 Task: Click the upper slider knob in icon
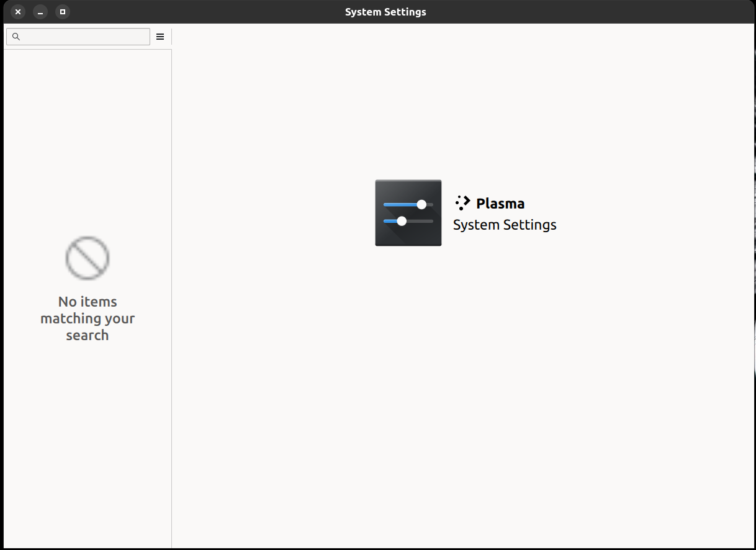[421, 204]
